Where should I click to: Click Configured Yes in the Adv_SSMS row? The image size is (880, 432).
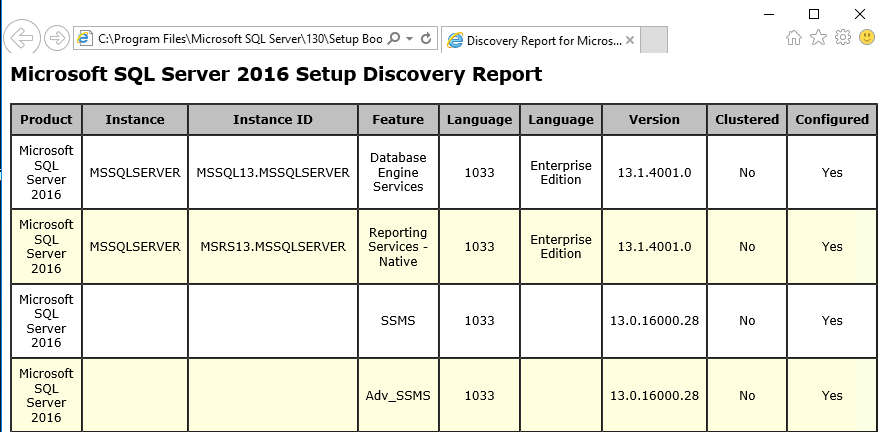coord(832,396)
